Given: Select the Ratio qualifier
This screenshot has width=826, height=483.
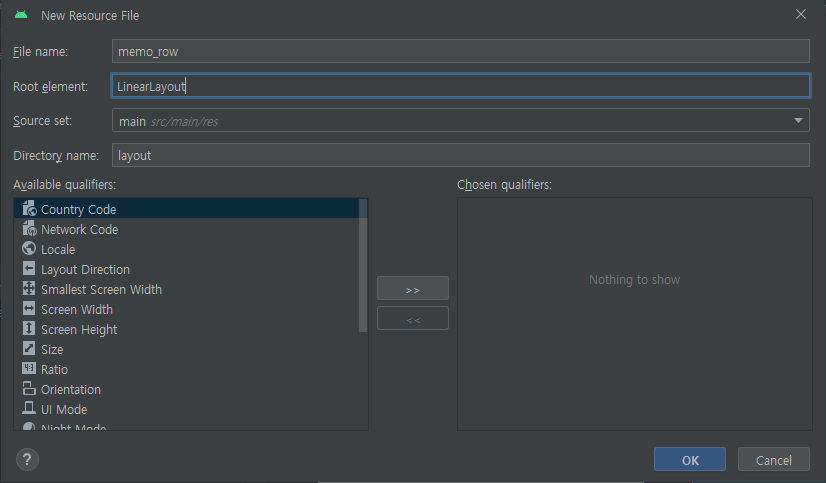Looking at the screenshot, I should pos(186,369).
